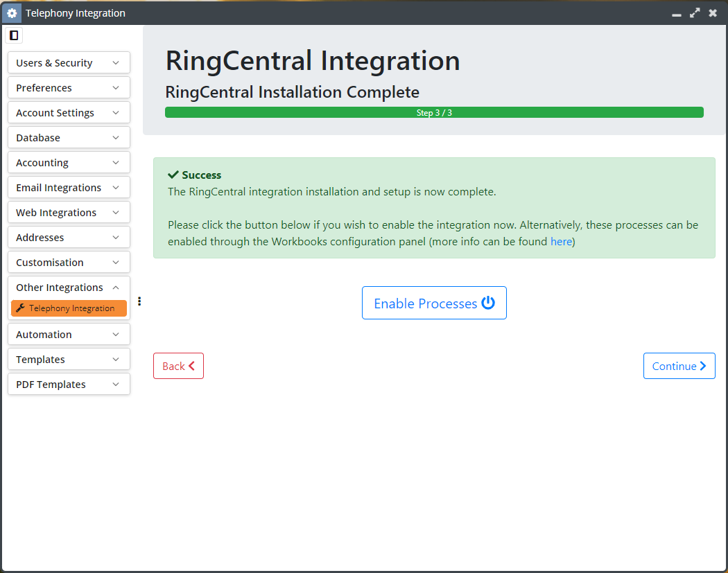Click the Step 3/3 progress bar
Image resolution: width=728 pixels, height=573 pixels.
(434, 112)
